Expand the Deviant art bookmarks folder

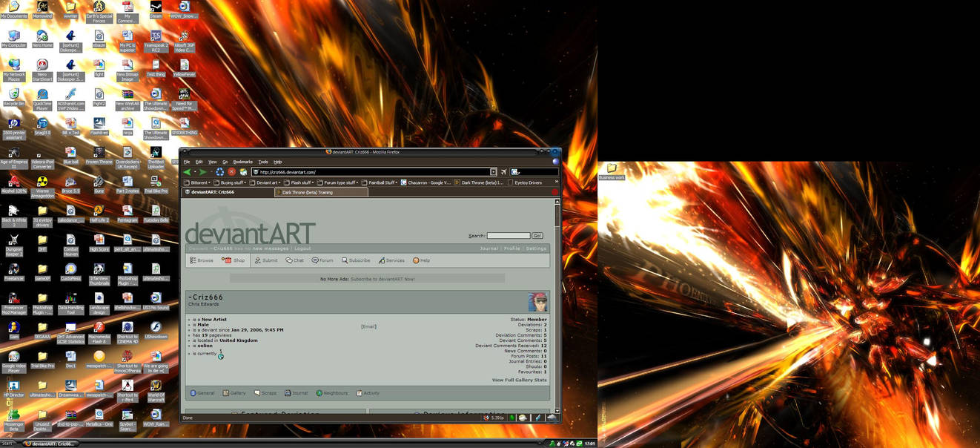(266, 182)
